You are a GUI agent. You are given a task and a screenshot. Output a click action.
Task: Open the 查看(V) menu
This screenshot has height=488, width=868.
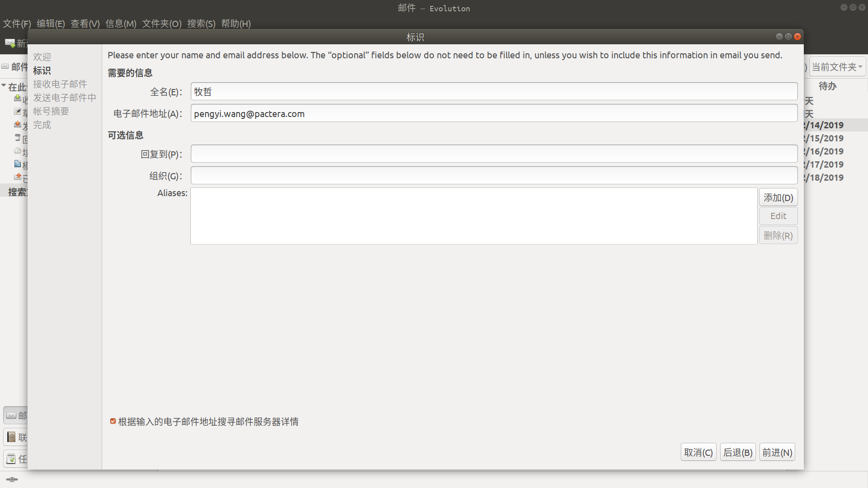[x=85, y=23]
